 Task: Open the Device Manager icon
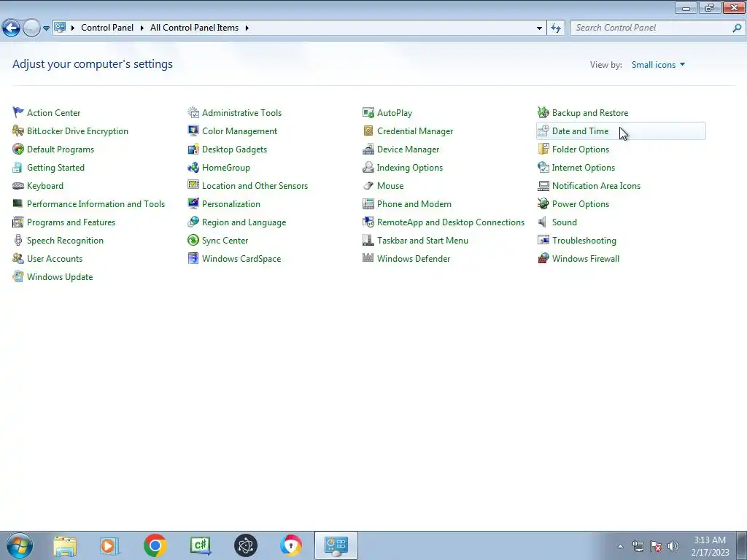point(368,149)
